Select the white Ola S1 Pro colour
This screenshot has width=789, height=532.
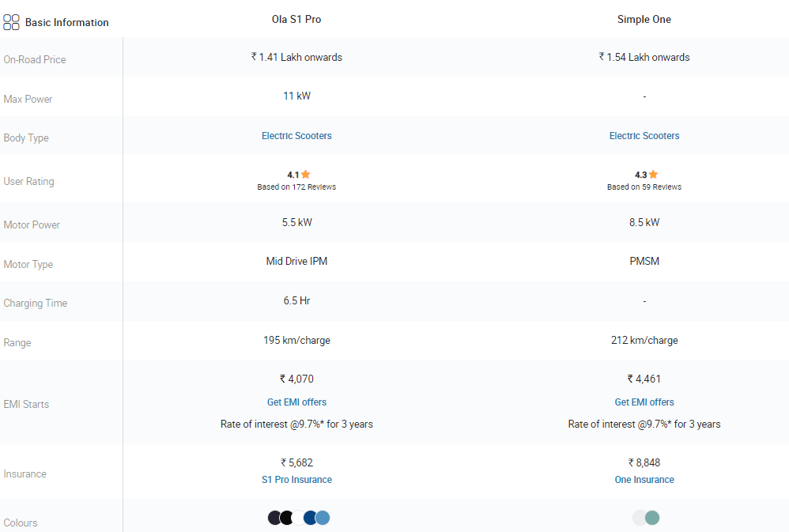click(298, 518)
